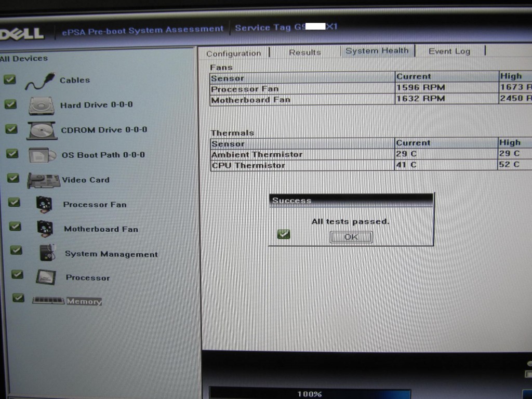Click the 52 C high temperature
The width and height of the screenshot is (532, 399).
509,165
